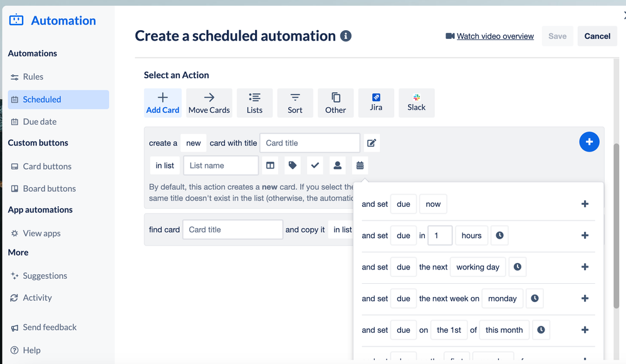Toggle 'in list' in the find card row
This screenshot has width=626, height=364.
tap(342, 229)
